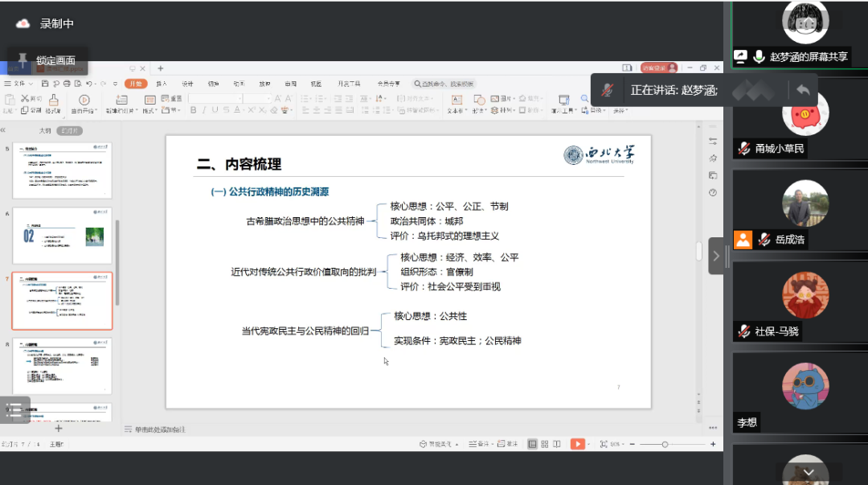Click the zoom slider in status bar

click(665, 444)
